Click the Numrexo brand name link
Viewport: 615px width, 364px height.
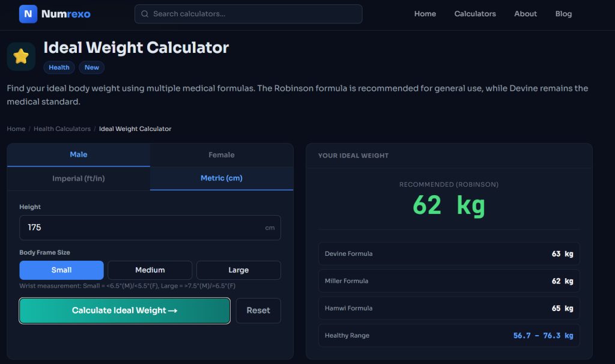[66, 14]
